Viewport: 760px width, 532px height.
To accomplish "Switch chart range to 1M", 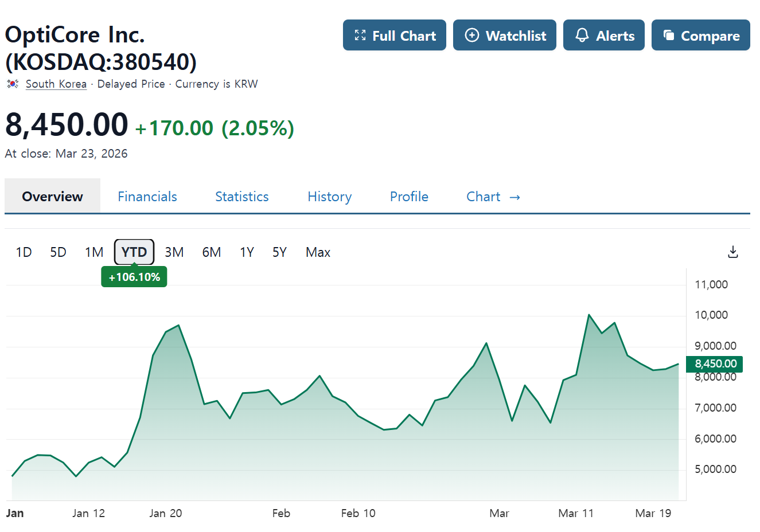I will pos(94,252).
